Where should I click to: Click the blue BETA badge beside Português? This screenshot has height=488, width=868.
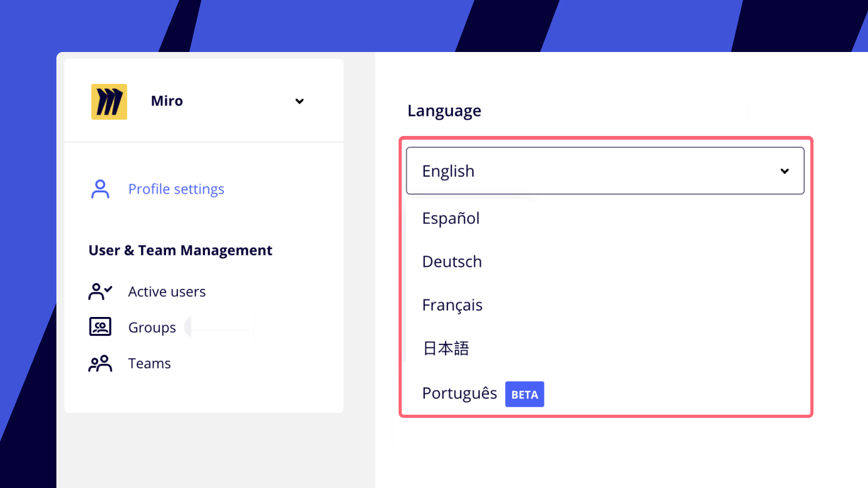click(525, 394)
